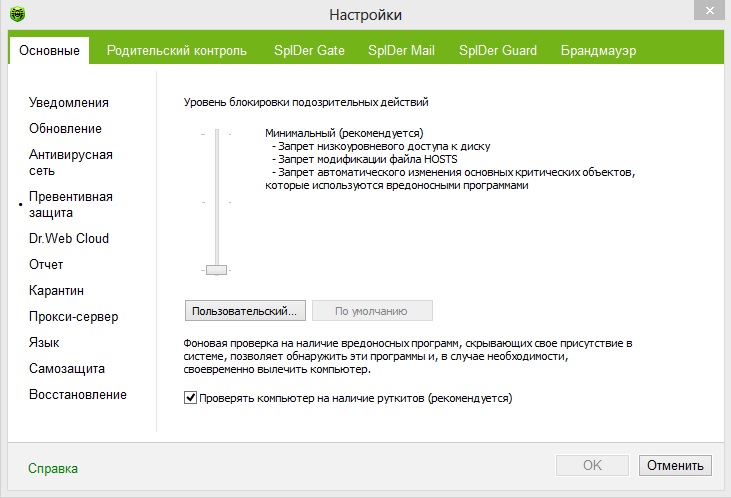The image size is (731, 498).
Task: Open the SpIDer Gate tab
Action: (x=309, y=50)
